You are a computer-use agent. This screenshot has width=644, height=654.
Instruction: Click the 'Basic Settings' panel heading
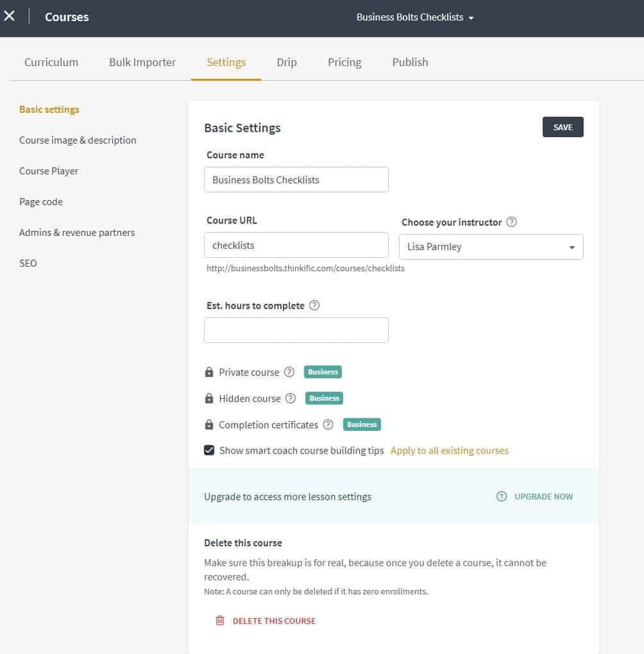click(242, 128)
